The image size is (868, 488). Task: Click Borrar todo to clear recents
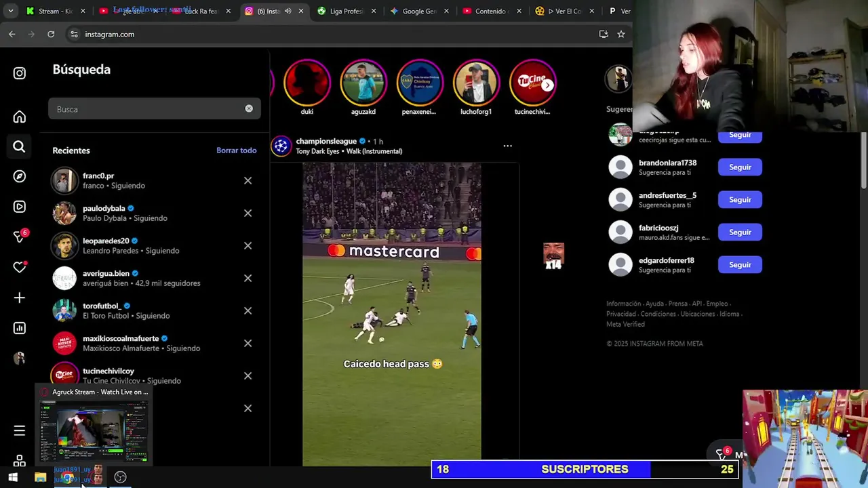[x=237, y=150]
